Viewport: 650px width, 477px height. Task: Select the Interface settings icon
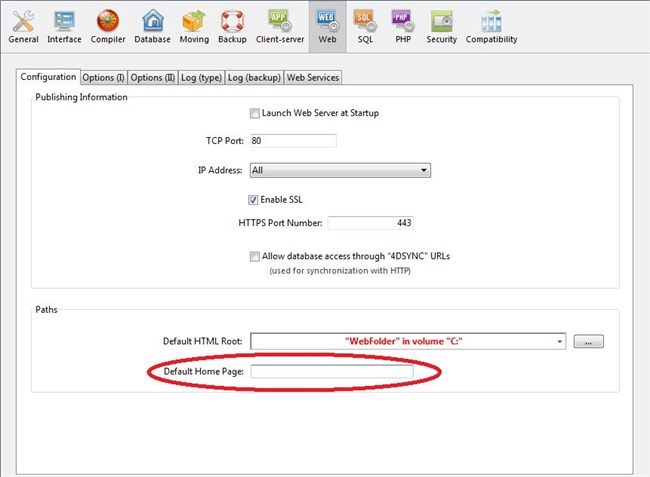click(x=64, y=25)
